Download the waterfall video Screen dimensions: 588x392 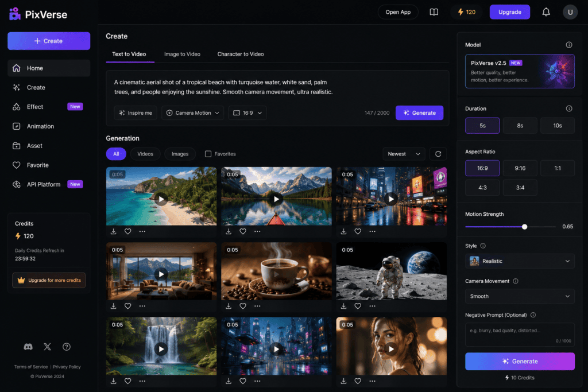pyautogui.click(x=114, y=381)
